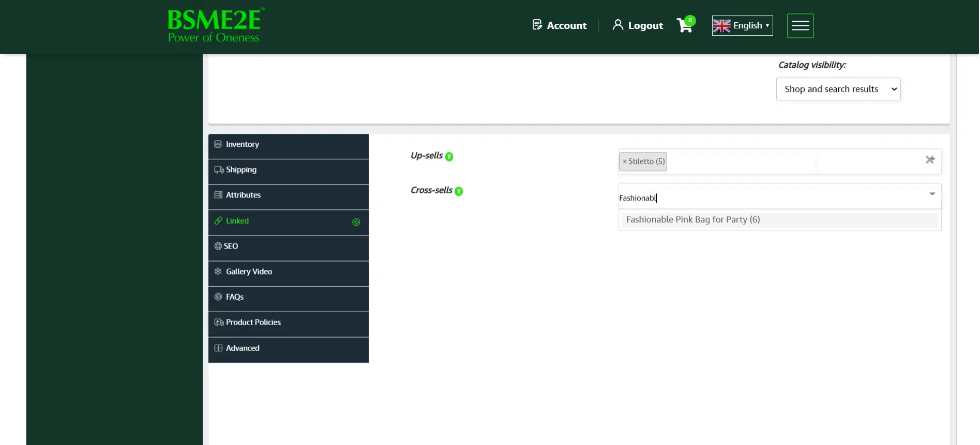Viewport: 980px width, 445px height.
Task: Click the Cross-sells label text
Action: pyautogui.click(x=431, y=190)
